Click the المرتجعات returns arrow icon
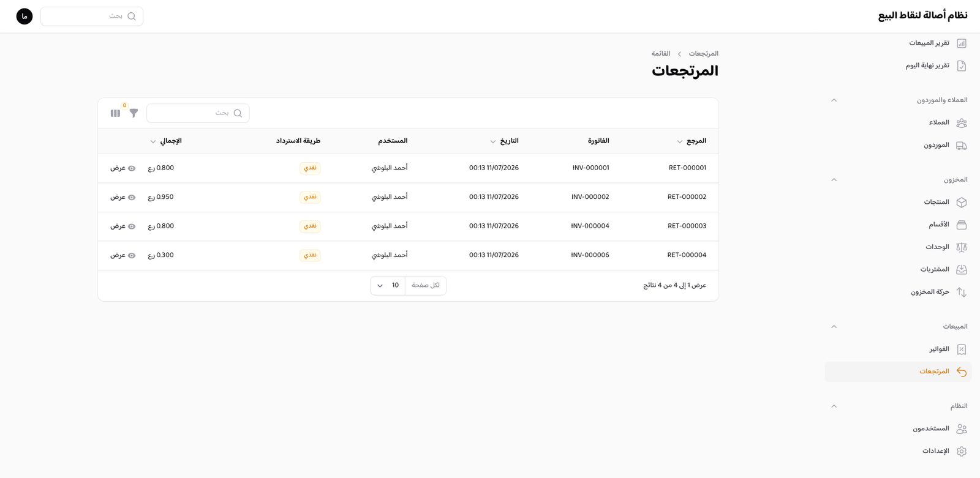 (x=962, y=372)
